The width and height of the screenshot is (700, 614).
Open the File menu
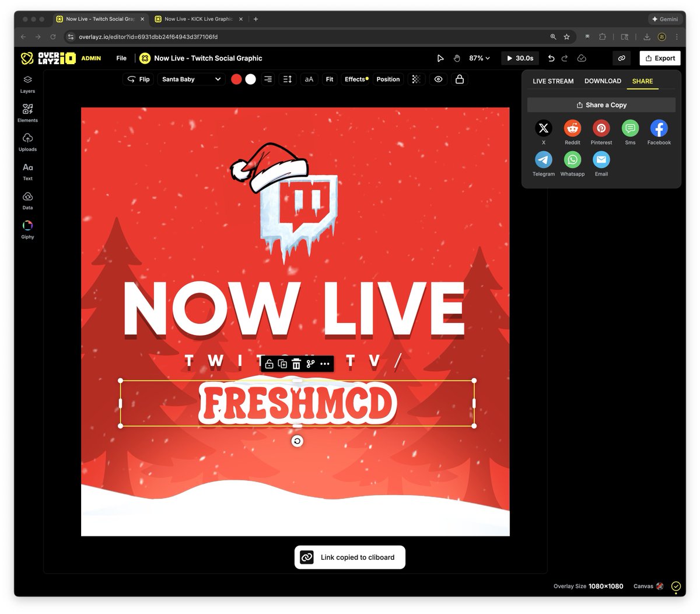121,58
